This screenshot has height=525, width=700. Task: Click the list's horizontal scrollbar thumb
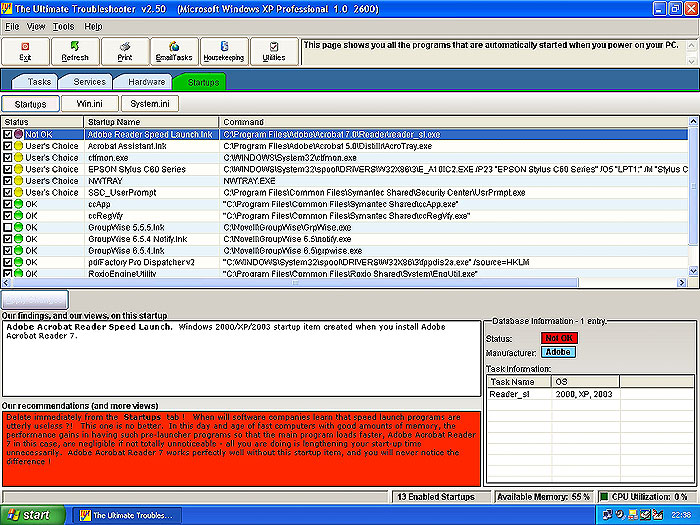click(295, 282)
